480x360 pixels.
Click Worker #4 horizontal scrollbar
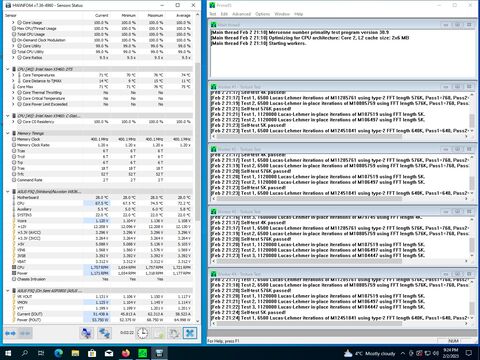tap(309, 323)
